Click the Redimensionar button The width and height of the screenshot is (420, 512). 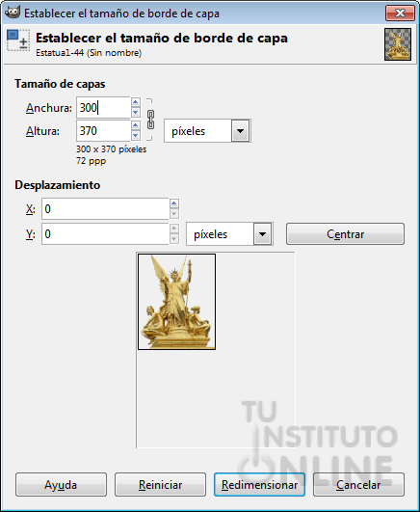click(259, 485)
